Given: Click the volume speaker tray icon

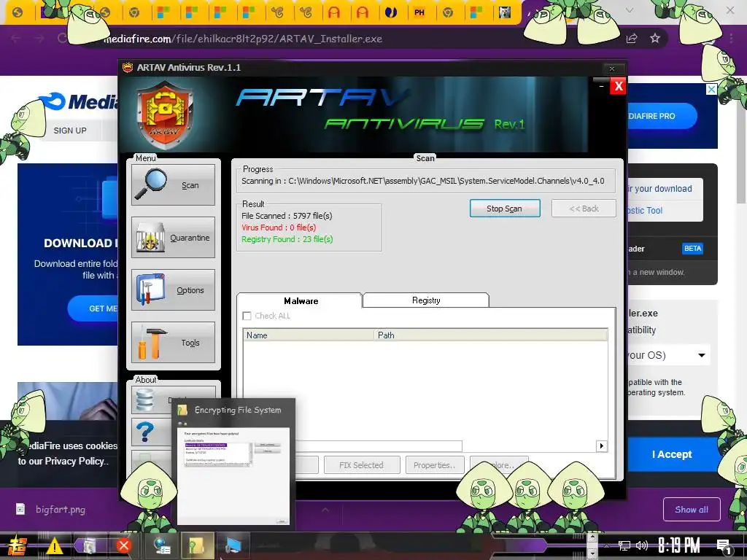Looking at the screenshot, I should click(642, 545).
